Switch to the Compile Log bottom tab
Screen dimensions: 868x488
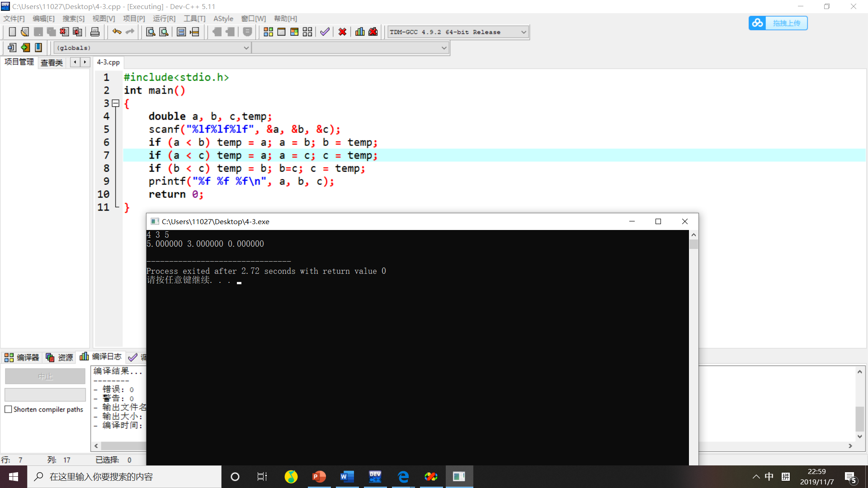pos(101,357)
